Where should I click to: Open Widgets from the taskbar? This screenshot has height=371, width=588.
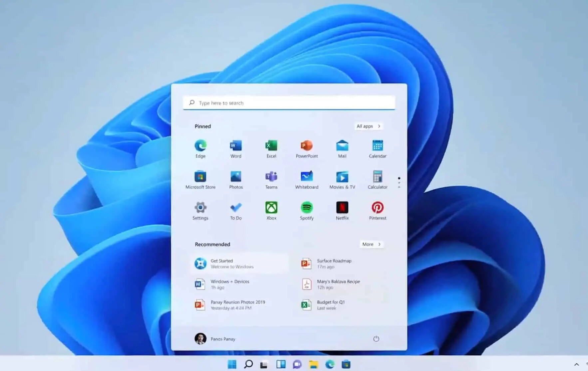[281, 364]
